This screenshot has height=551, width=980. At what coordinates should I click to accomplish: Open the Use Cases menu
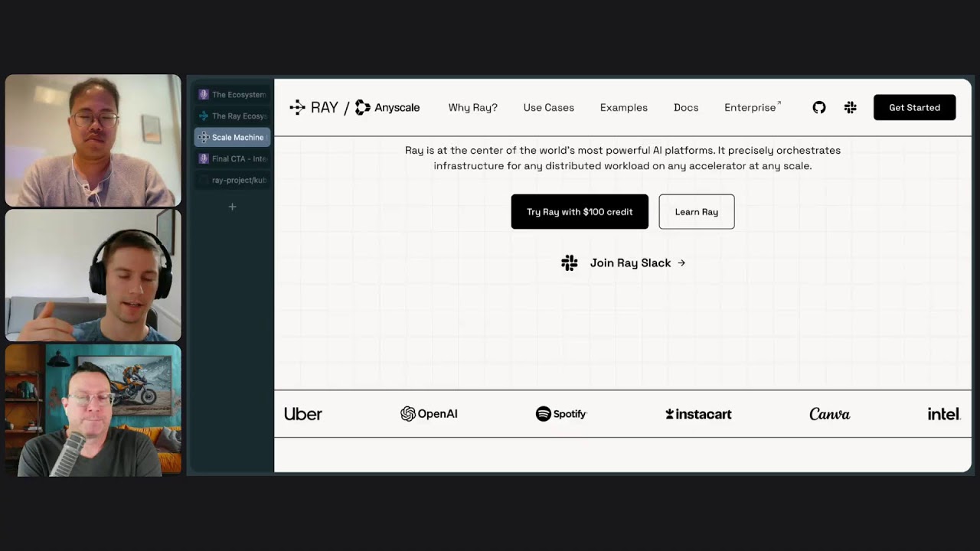[x=549, y=108]
